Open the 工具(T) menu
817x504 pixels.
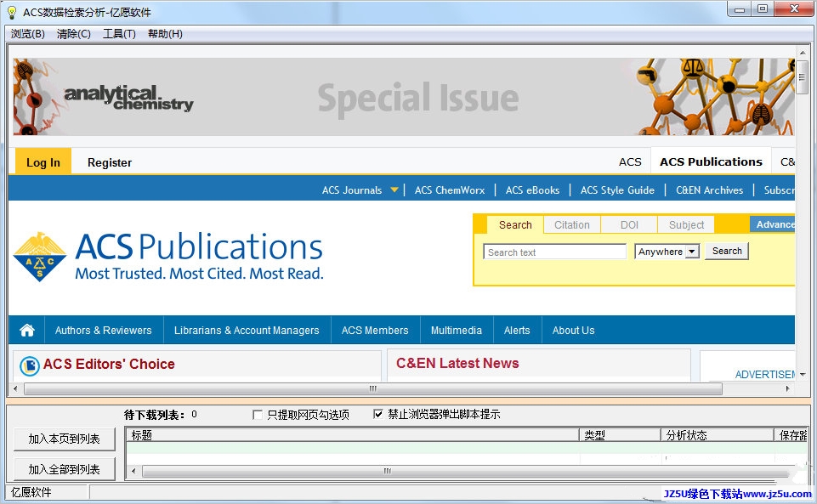[119, 34]
